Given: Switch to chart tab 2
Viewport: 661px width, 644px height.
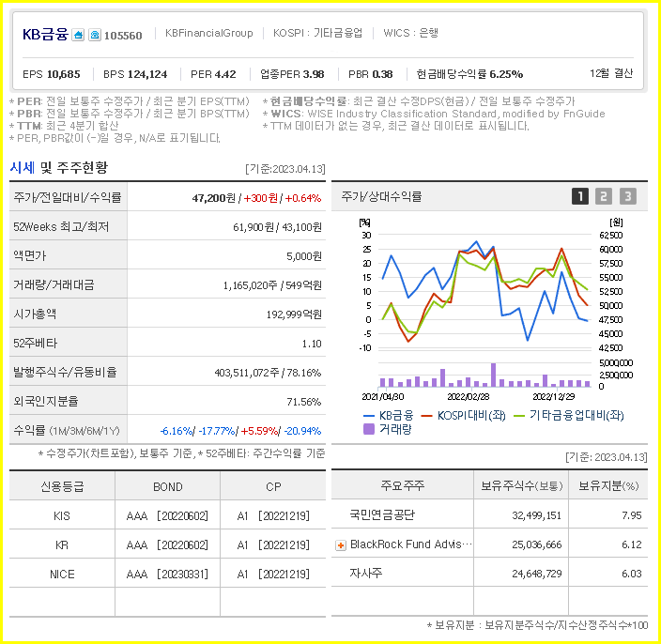Looking at the screenshot, I should [x=603, y=196].
